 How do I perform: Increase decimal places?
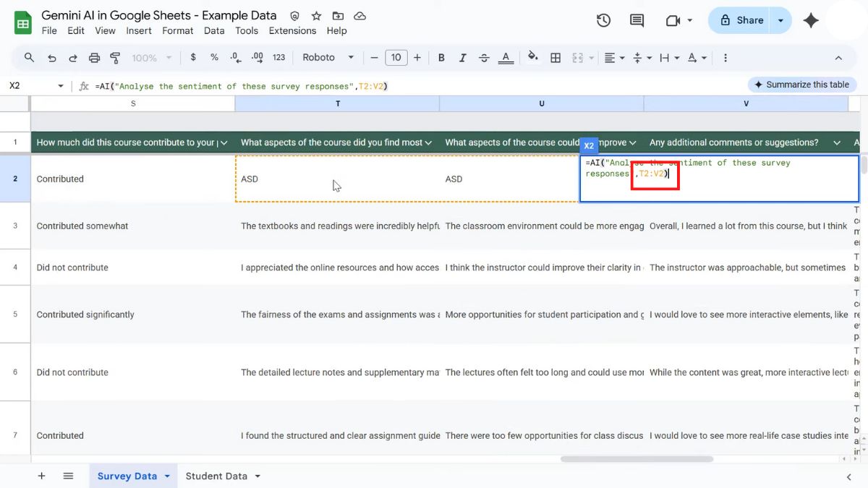[x=257, y=58]
